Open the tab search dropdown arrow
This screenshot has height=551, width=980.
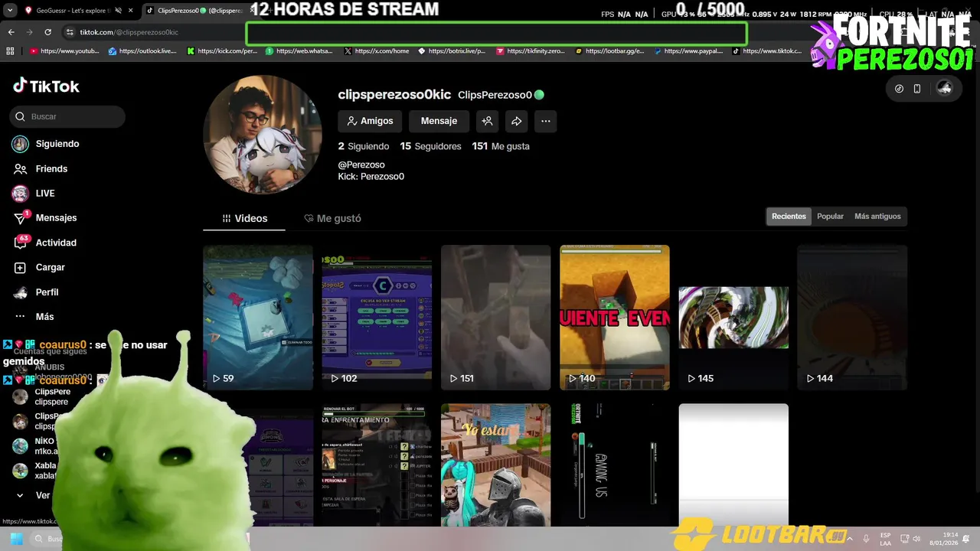point(10,11)
